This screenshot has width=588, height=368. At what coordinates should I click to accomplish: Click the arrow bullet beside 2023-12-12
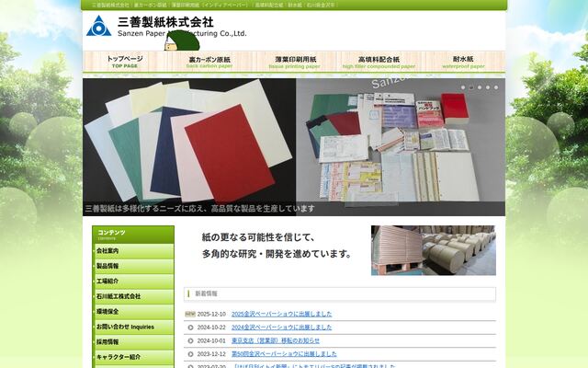pos(190,354)
